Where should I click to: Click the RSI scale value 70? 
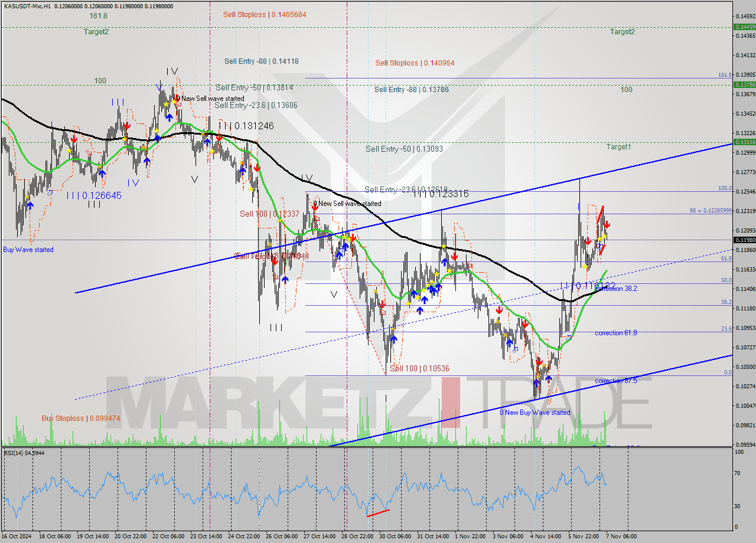click(x=738, y=473)
